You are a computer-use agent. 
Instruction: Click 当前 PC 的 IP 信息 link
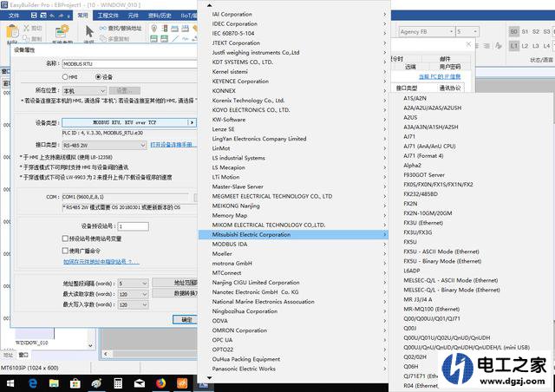440,76
